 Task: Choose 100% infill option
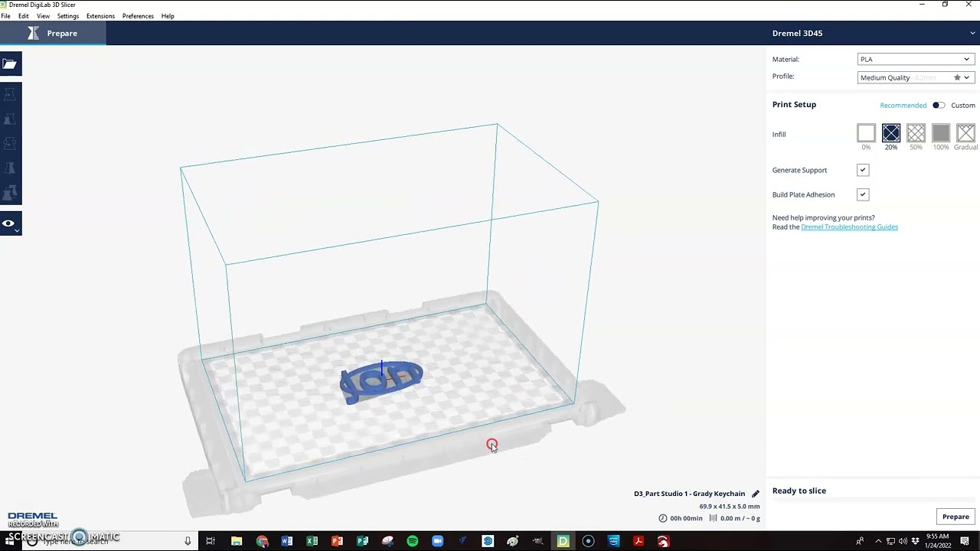click(x=941, y=133)
